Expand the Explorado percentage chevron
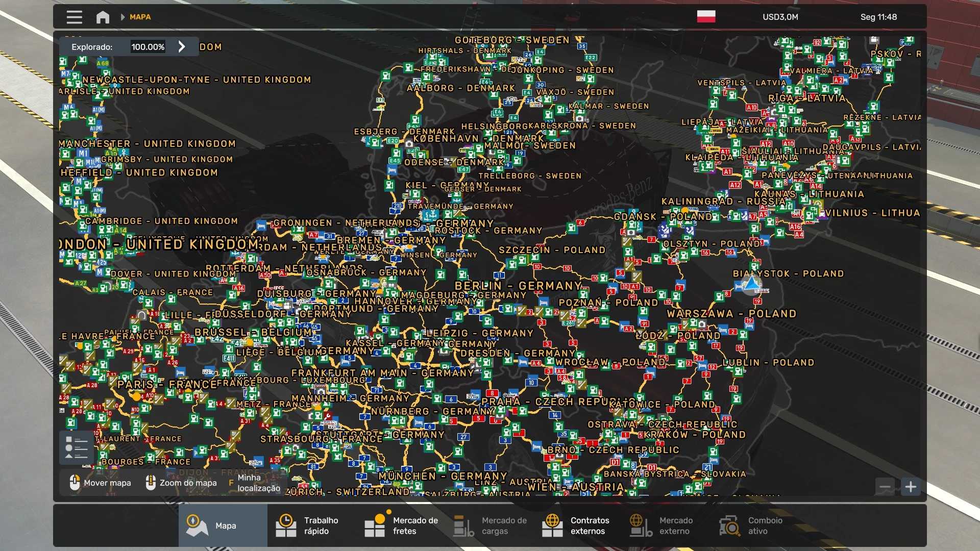Image resolution: width=980 pixels, height=551 pixels. click(x=182, y=47)
